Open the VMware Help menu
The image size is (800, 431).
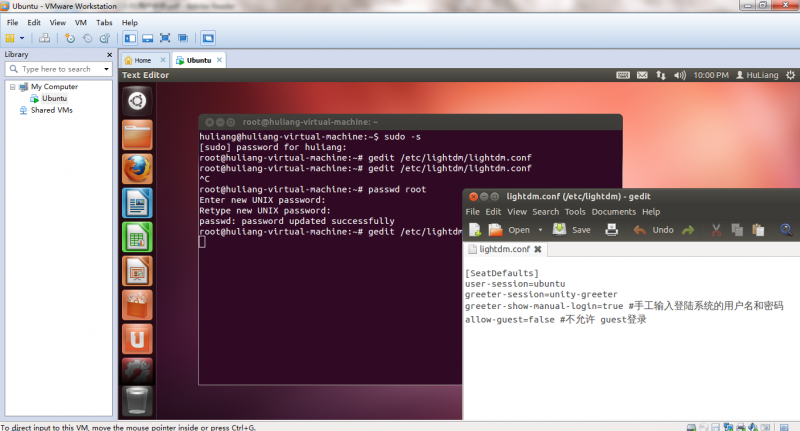[130, 22]
